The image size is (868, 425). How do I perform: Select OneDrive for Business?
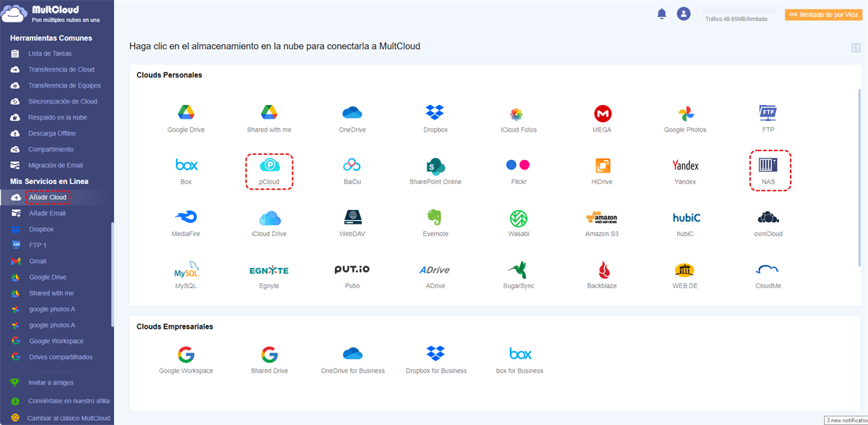click(352, 354)
